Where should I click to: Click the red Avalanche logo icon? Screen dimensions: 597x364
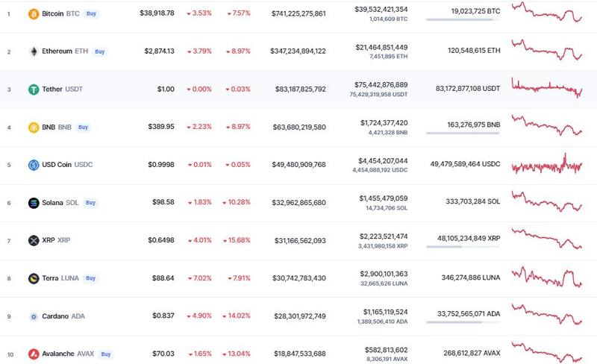coord(33,354)
